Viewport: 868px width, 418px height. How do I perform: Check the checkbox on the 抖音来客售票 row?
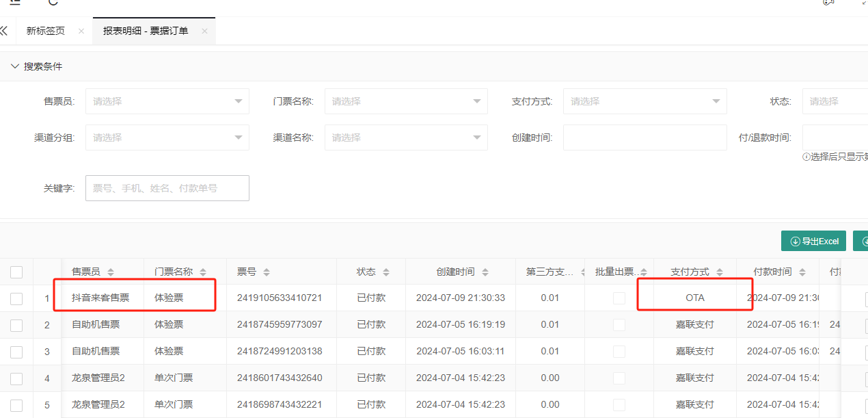click(x=16, y=298)
